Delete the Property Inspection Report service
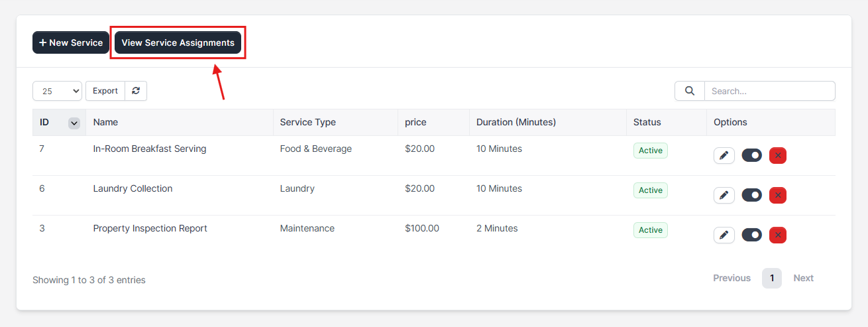 tap(777, 235)
